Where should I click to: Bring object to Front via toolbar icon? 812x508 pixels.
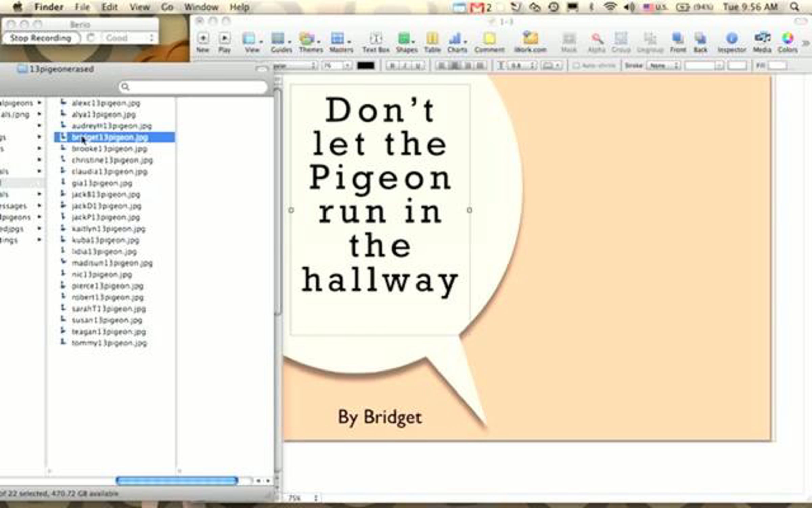678,38
